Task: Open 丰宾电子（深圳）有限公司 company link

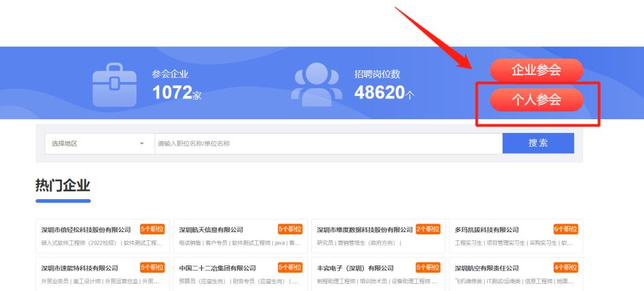Action: pyautogui.click(x=355, y=268)
